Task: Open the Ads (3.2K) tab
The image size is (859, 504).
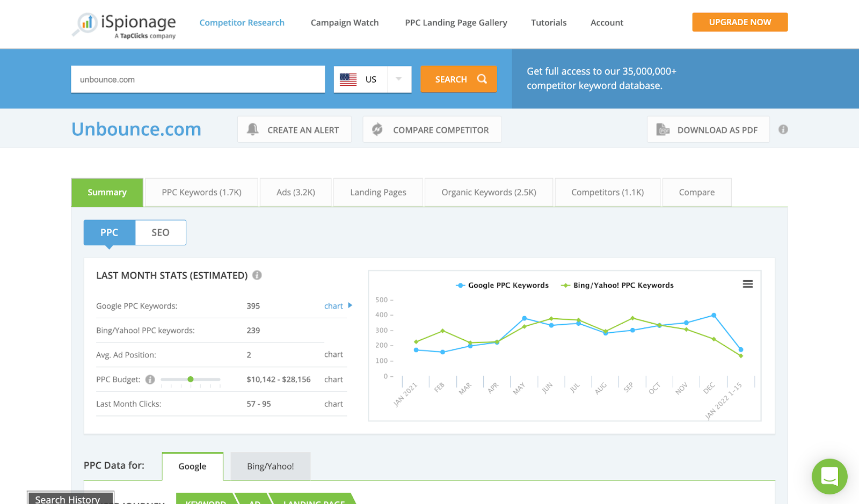Action: (x=296, y=192)
